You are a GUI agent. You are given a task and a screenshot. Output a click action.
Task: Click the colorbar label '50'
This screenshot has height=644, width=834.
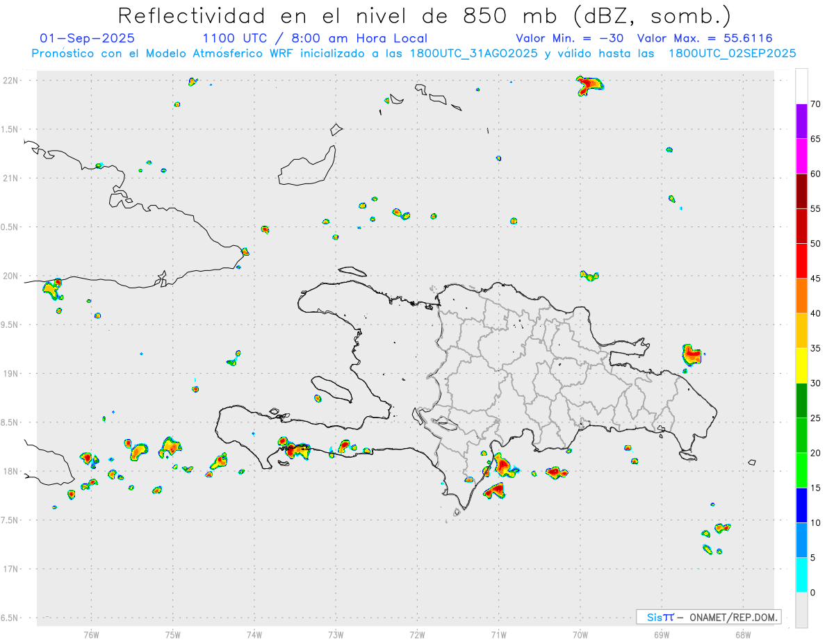pyautogui.click(x=815, y=244)
